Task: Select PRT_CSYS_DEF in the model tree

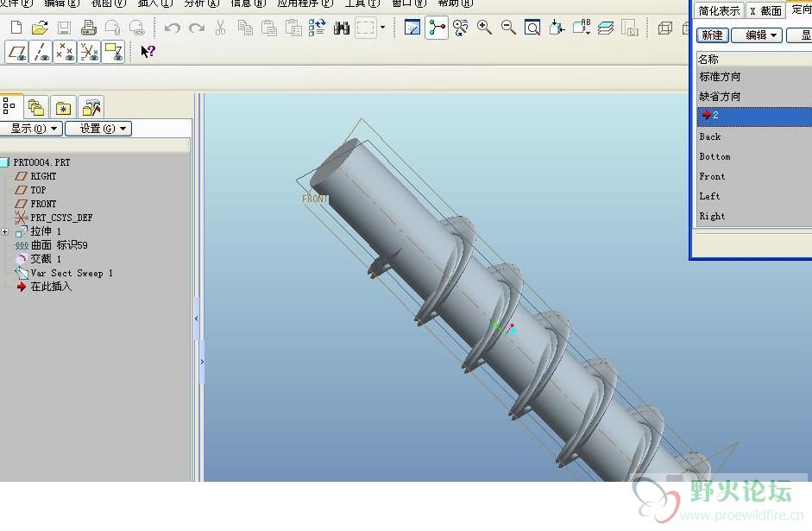Action: pyautogui.click(x=61, y=218)
